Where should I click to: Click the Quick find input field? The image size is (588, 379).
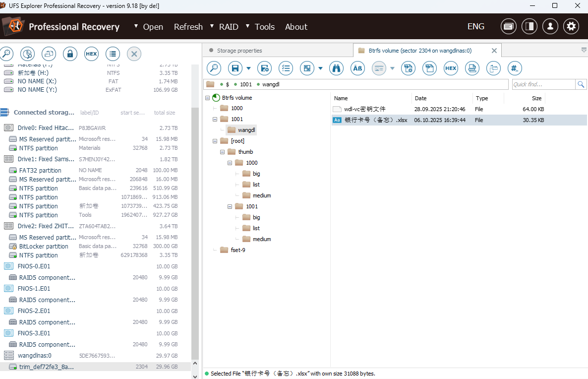pyautogui.click(x=543, y=84)
